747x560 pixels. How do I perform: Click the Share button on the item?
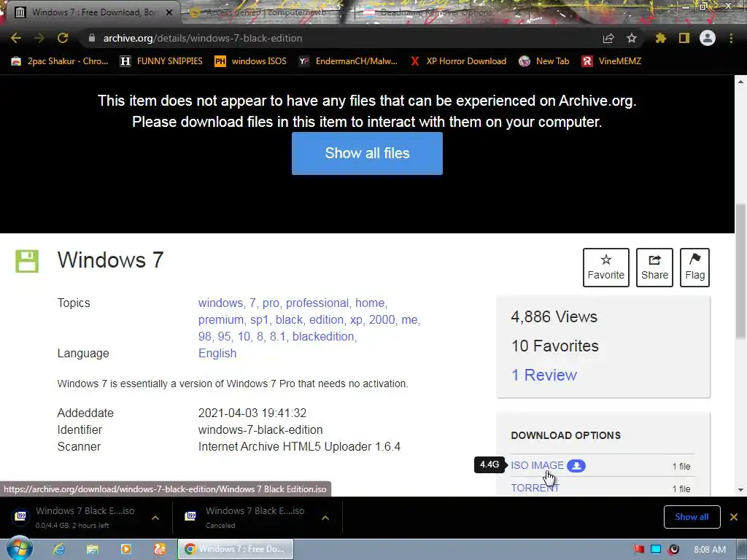click(x=654, y=267)
